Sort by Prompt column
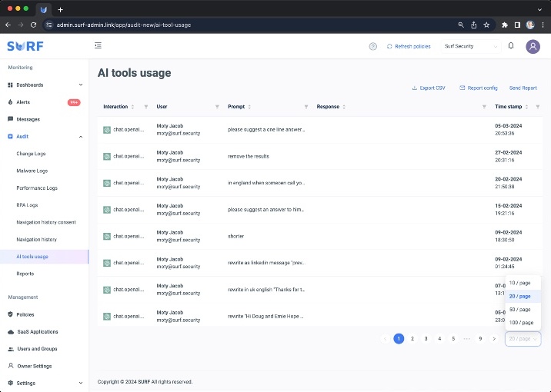 pyautogui.click(x=249, y=107)
